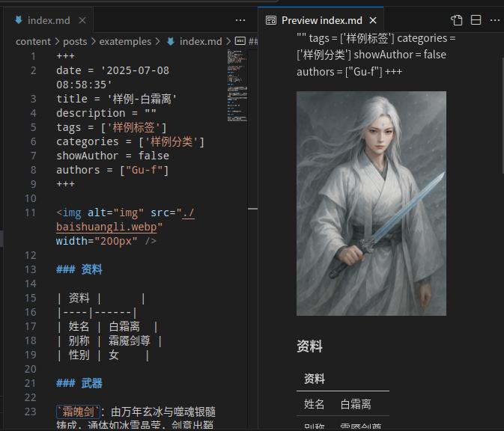
Task: Click the '资料' heading in the preview
Action: (309, 346)
